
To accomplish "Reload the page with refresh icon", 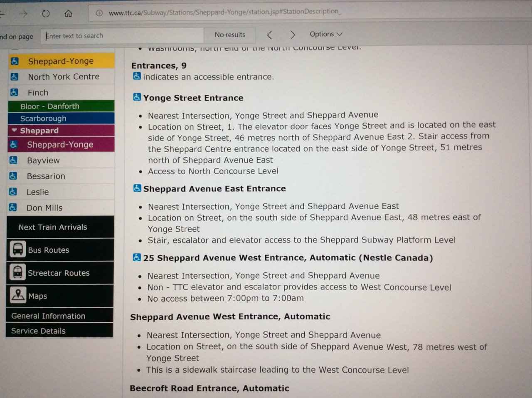I will coord(46,14).
